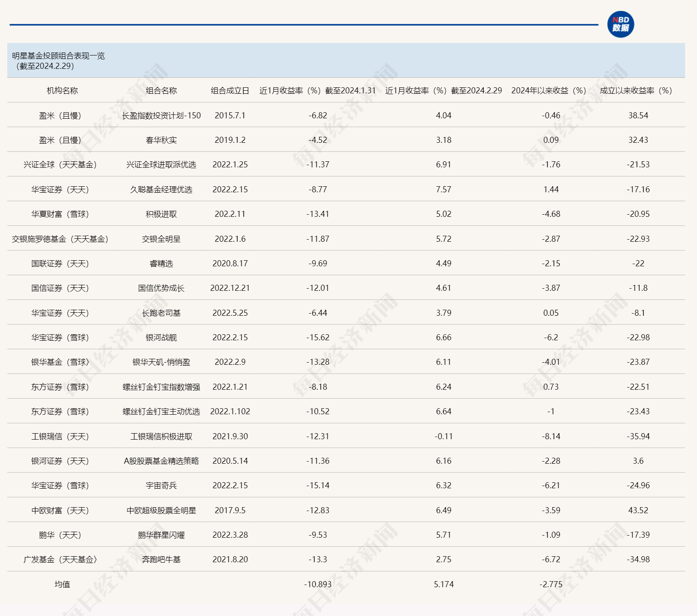697x616 pixels.
Task: Click the 机构名称 column header
Action: click(x=62, y=91)
